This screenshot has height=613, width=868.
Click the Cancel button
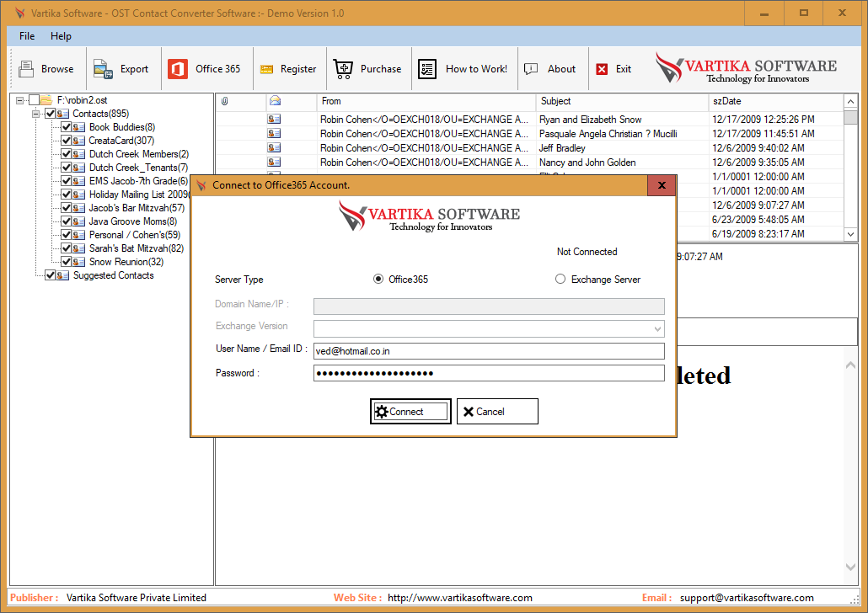pyautogui.click(x=497, y=412)
